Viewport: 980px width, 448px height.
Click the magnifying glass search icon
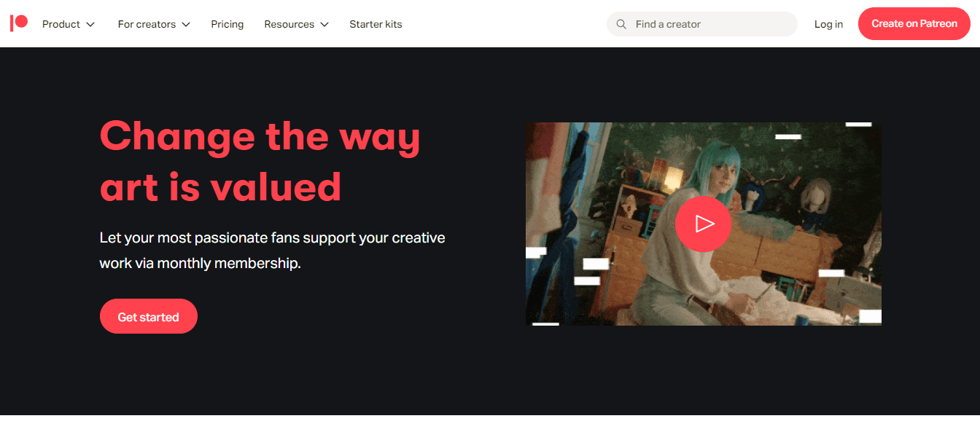(x=621, y=24)
